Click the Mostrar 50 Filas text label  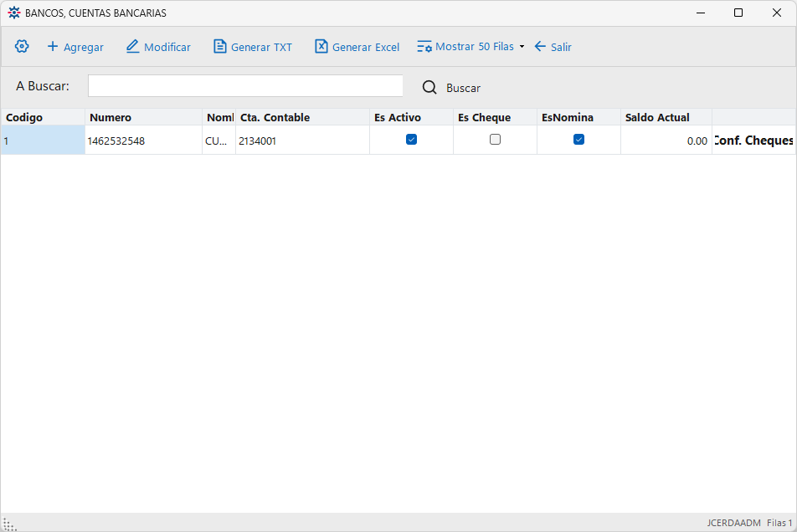click(475, 47)
